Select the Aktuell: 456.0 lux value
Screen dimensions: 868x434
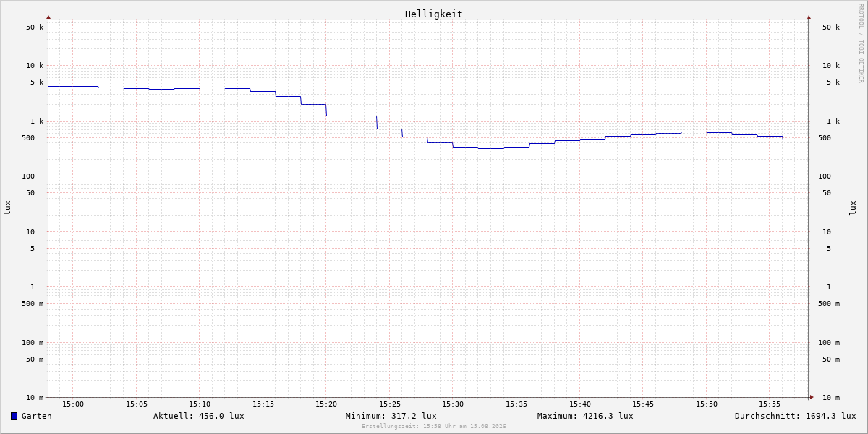pyautogui.click(x=199, y=416)
